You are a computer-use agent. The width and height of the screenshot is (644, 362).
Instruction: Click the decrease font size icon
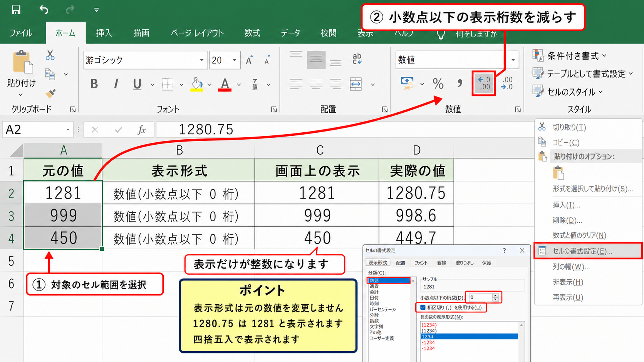(x=267, y=60)
